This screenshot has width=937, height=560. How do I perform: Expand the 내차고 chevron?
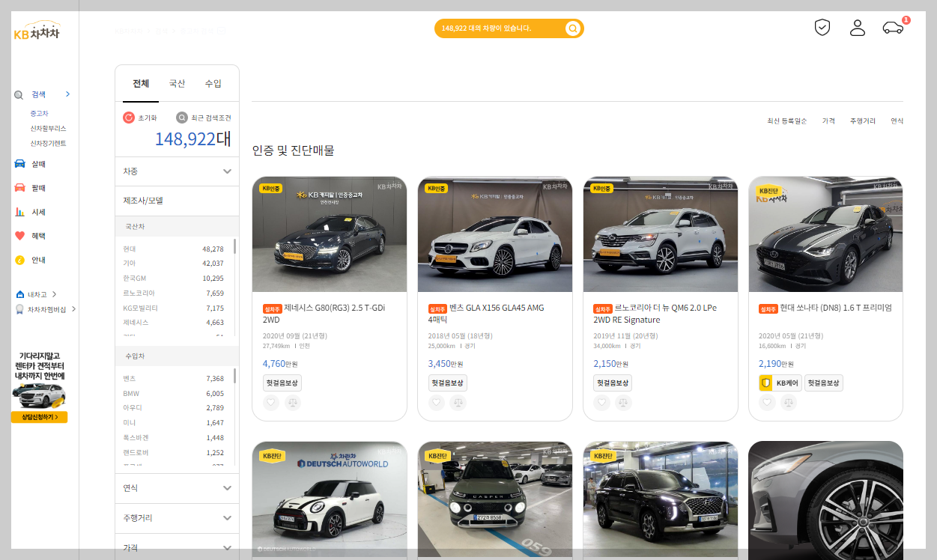[54, 294]
